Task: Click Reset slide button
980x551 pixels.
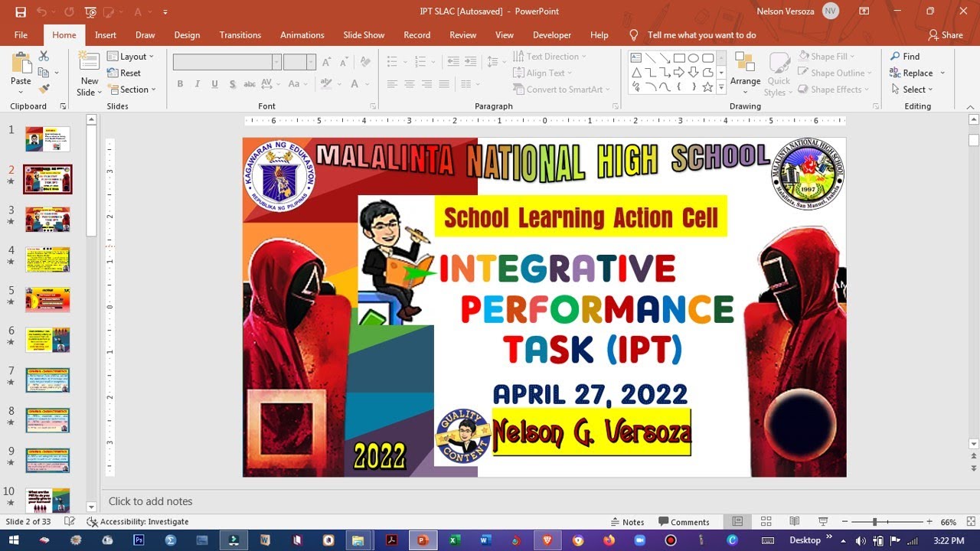Action: click(x=124, y=73)
